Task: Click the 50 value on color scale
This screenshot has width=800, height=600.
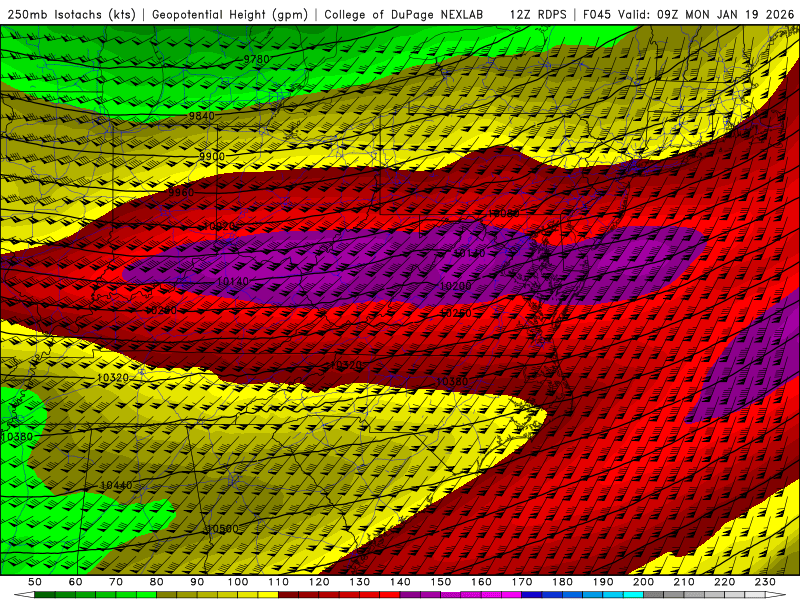Action: (35, 582)
